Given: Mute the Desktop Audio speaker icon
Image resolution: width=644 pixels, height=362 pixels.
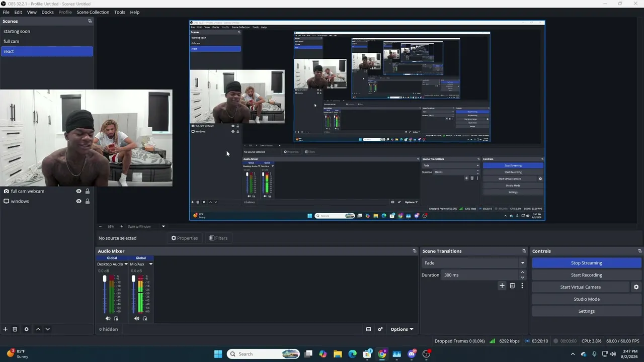Looking at the screenshot, I should (108, 318).
